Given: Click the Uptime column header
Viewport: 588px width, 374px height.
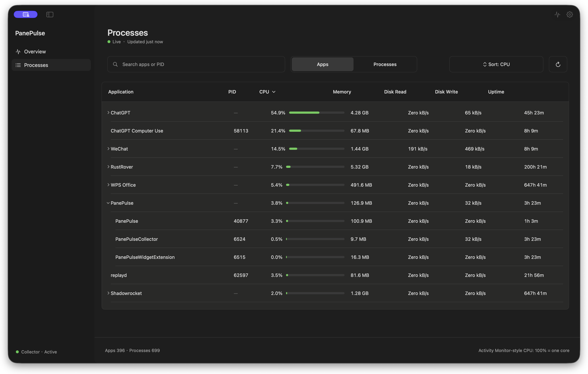Looking at the screenshot, I should click(496, 92).
